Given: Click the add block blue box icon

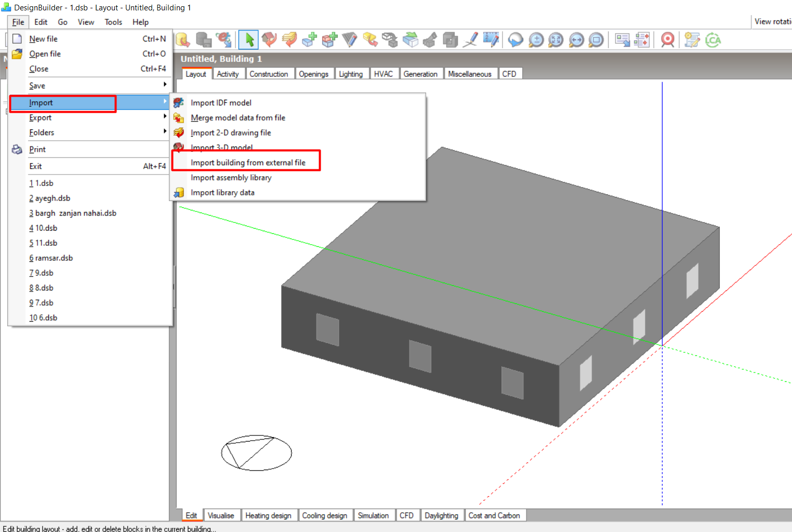Looking at the screenshot, I should coord(310,40).
